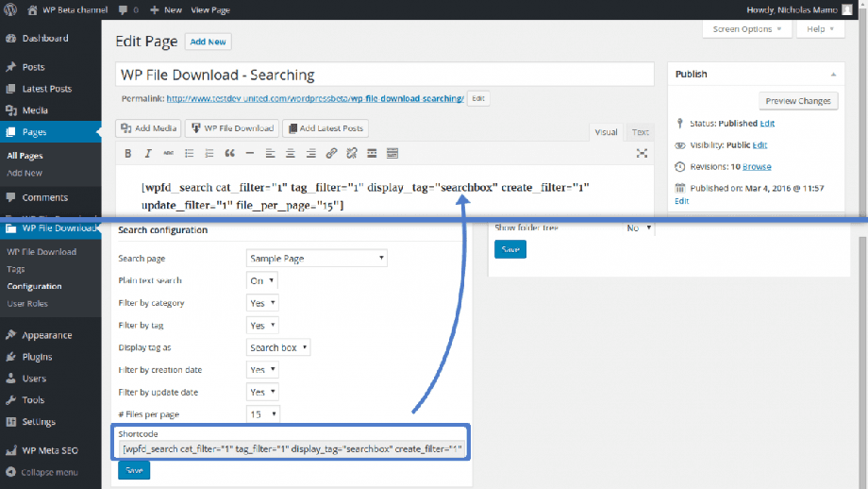The width and height of the screenshot is (868, 489).
Task: Open User Roles submenu item
Action: coord(27,303)
